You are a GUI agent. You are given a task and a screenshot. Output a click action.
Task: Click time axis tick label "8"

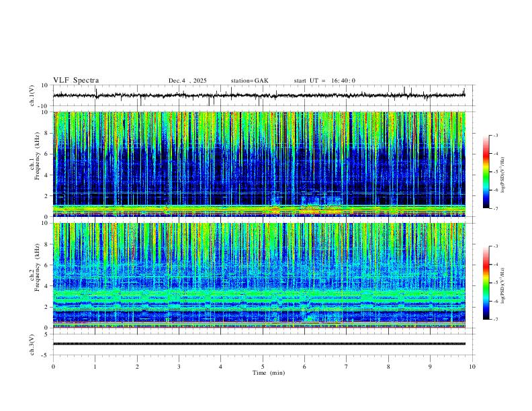tap(388, 367)
